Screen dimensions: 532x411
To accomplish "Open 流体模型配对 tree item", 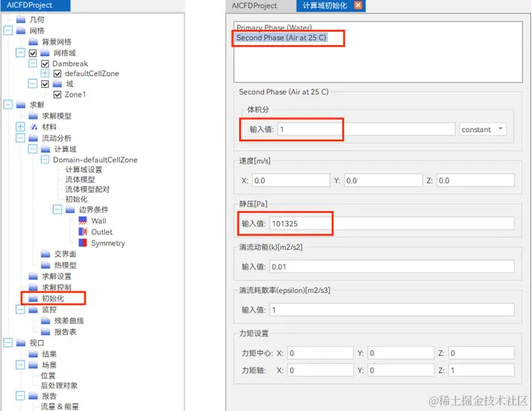I will (x=87, y=189).
